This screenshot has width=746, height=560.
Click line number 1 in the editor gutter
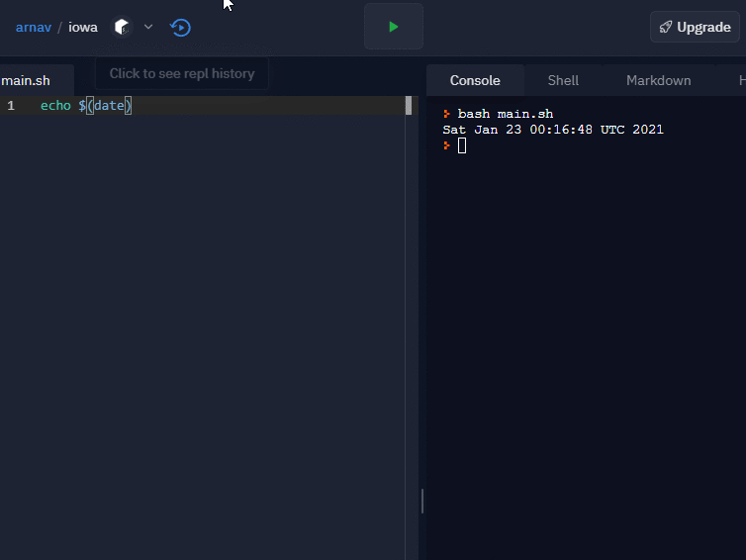tap(11, 106)
